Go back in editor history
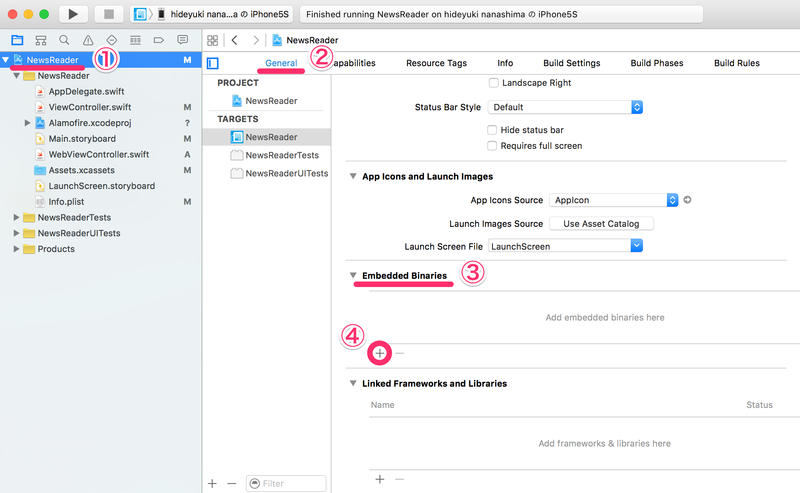The height and width of the screenshot is (493, 800). [235, 40]
